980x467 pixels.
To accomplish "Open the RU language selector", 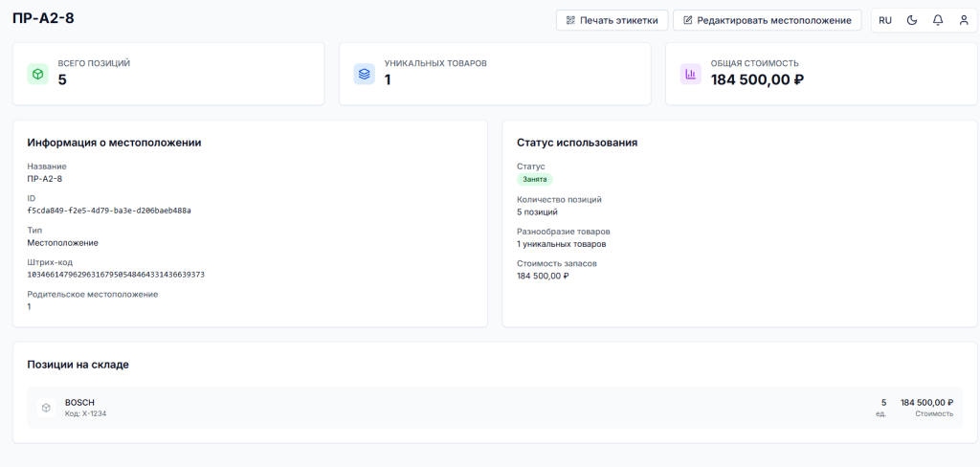I will click(x=885, y=20).
